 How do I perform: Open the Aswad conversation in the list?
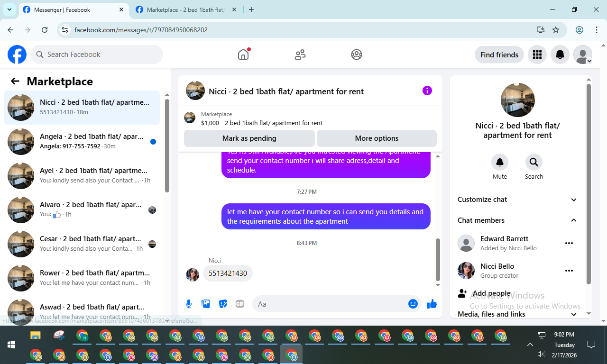82,310
